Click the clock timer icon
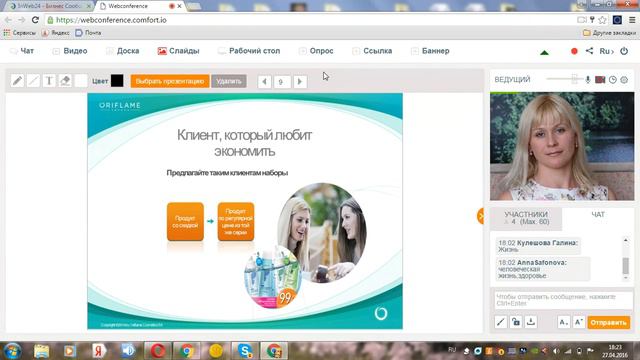 613,80
